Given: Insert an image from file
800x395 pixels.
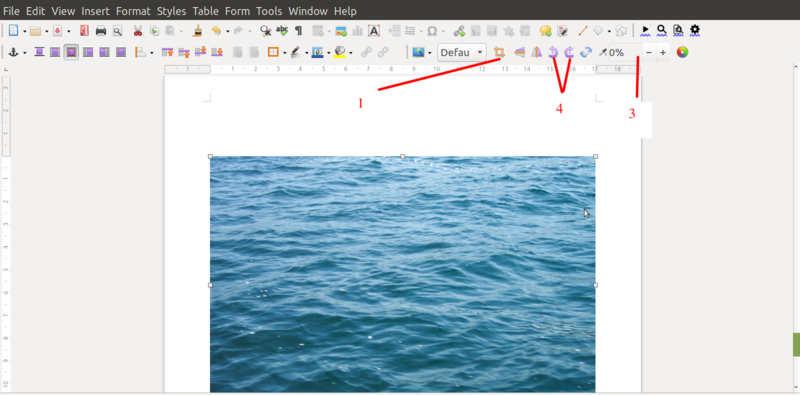Looking at the screenshot, I should pyautogui.click(x=341, y=31).
